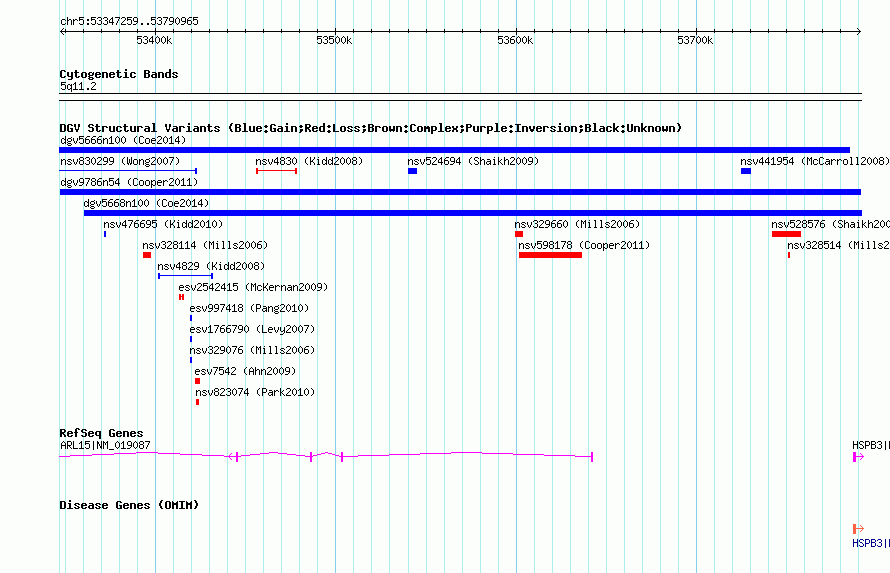The height and width of the screenshot is (573, 890).
Task: Select the blue dgv5666n100 gain bar
Action: point(455,150)
